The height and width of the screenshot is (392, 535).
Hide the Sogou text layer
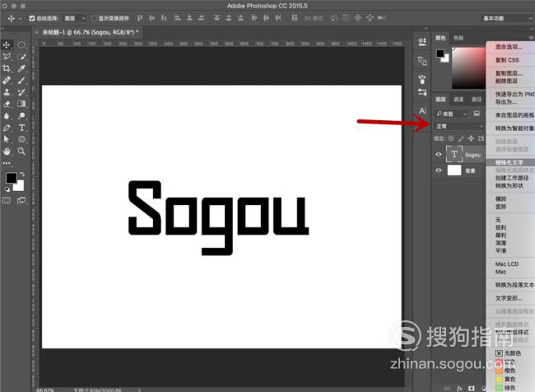439,155
